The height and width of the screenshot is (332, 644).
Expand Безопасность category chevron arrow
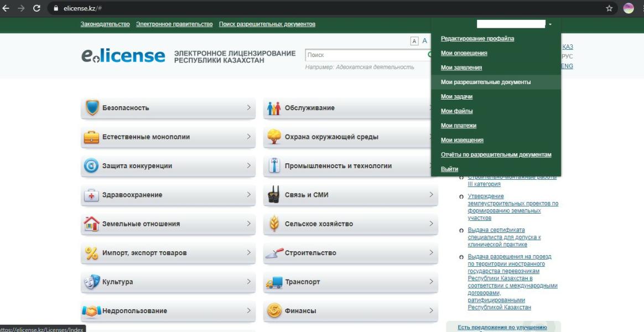click(249, 107)
